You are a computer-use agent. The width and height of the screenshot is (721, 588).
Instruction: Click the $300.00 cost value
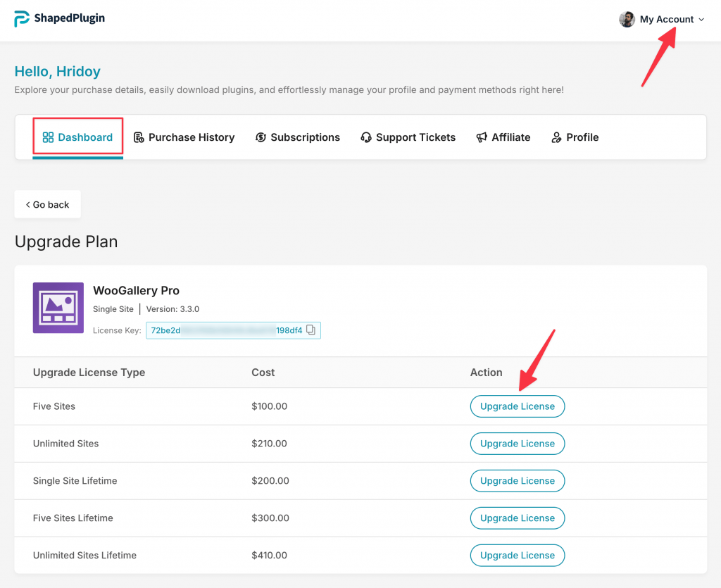click(270, 518)
